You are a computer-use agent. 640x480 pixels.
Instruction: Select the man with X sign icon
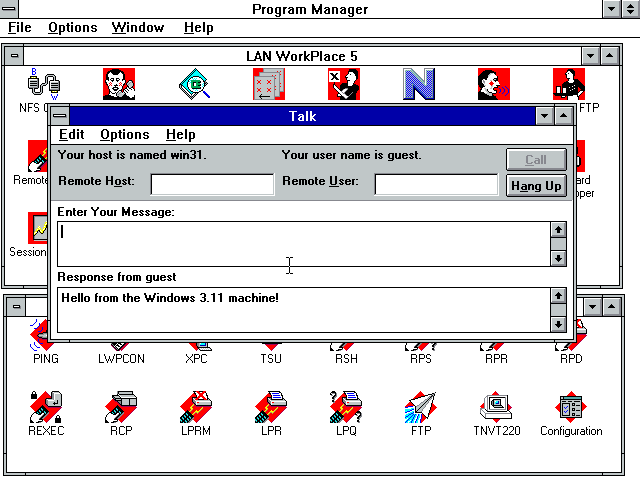pos(344,84)
